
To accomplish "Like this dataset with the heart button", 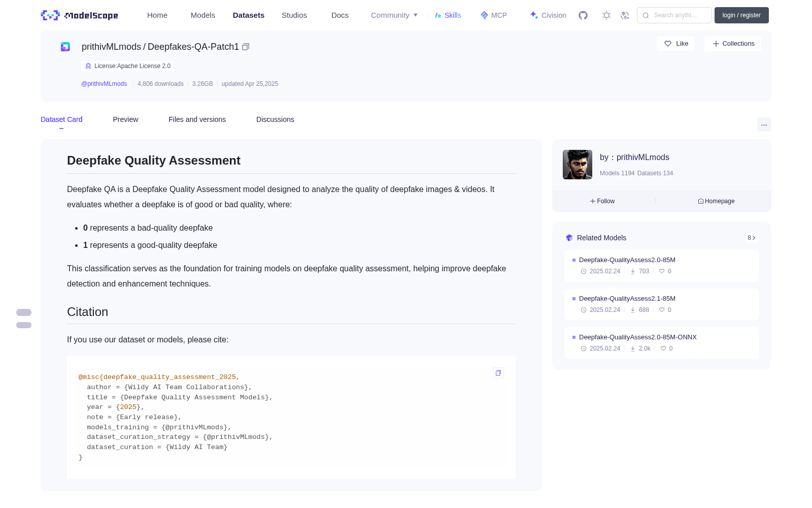I will 676,44.
